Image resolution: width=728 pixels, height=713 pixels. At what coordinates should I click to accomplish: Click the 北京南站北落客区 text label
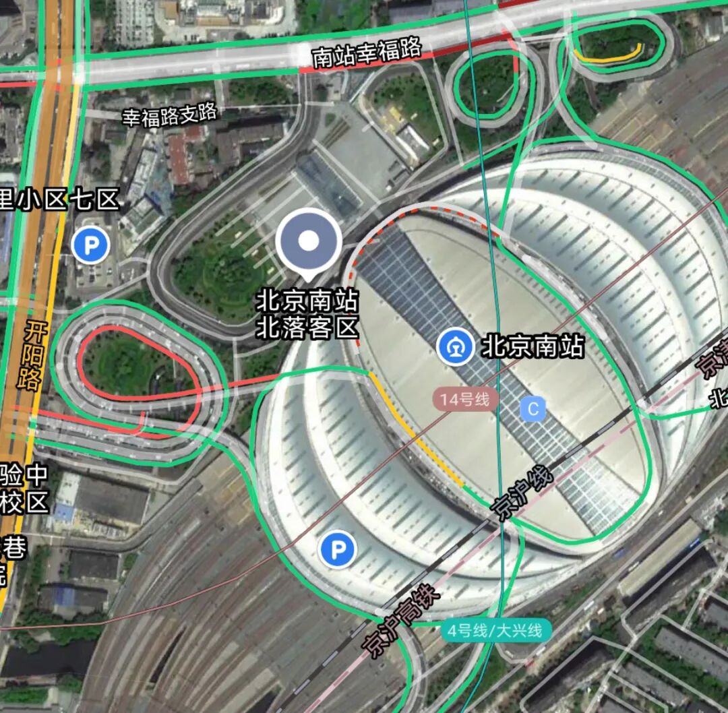pyautogui.click(x=308, y=313)
